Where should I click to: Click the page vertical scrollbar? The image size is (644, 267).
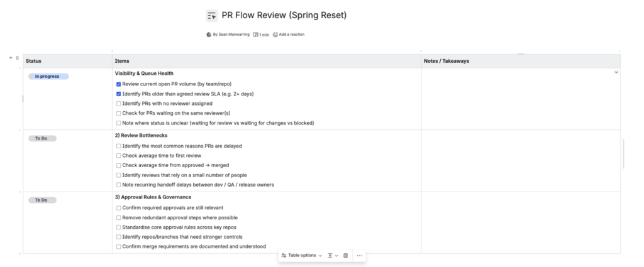click(x=624, y=154)
